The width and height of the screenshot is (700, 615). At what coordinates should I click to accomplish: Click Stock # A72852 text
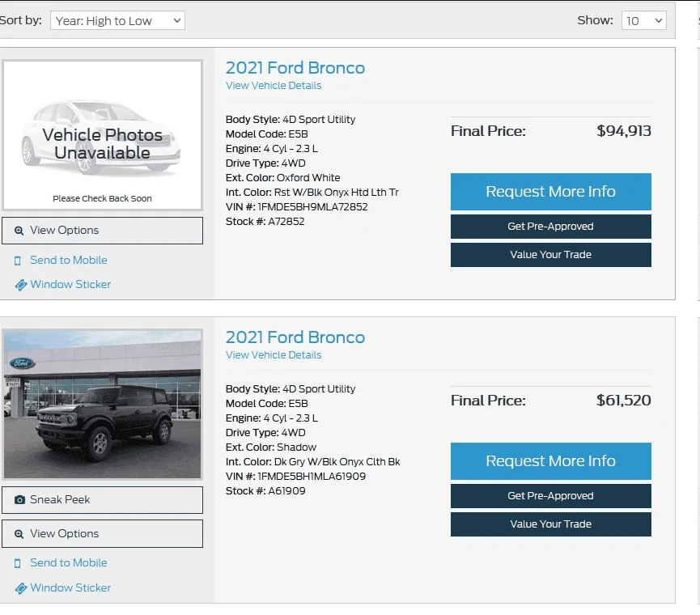tap(265, 222)
